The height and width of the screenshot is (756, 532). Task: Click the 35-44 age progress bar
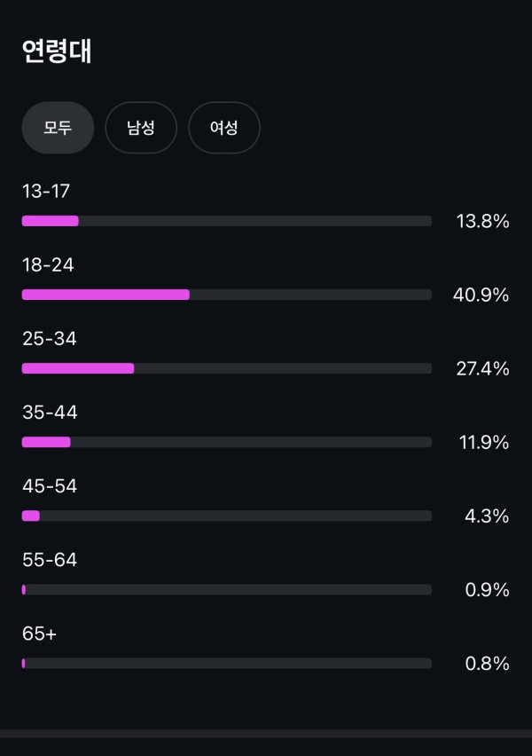tap(227, 442)
